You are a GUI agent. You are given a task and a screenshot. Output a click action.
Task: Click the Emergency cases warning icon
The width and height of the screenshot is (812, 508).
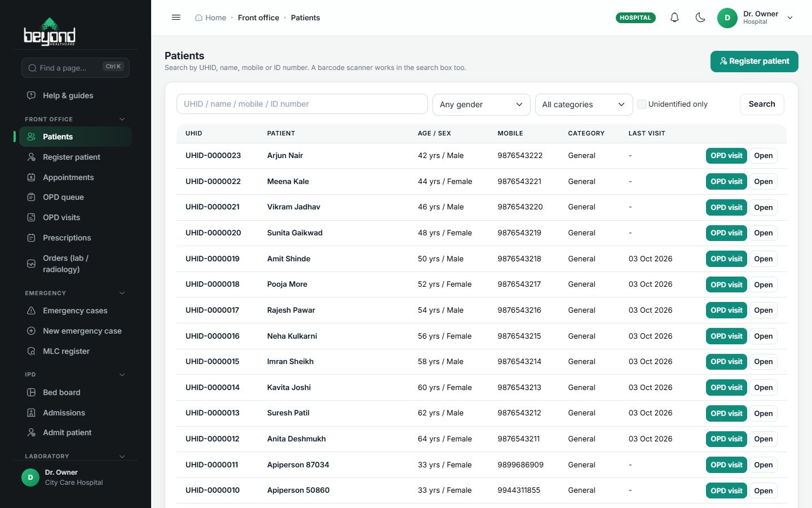(32, 310)
